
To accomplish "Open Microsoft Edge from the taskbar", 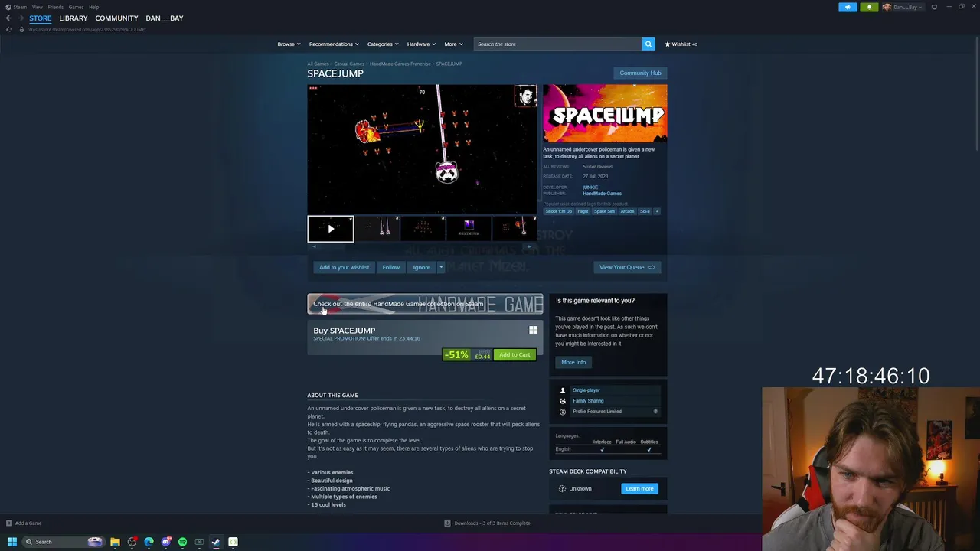I will point(149,542).
